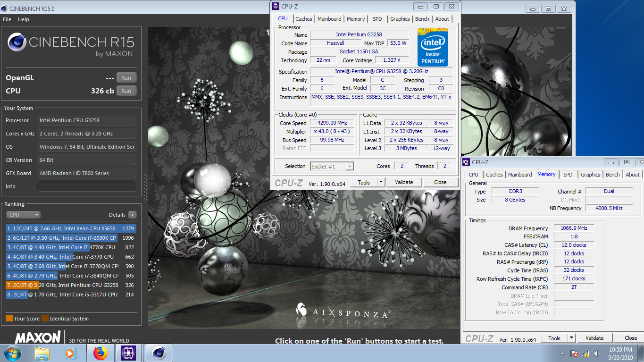Open Details arrow in Ranking panel
The height and width of the screenshot is (362, 644).
pos(132,215)
